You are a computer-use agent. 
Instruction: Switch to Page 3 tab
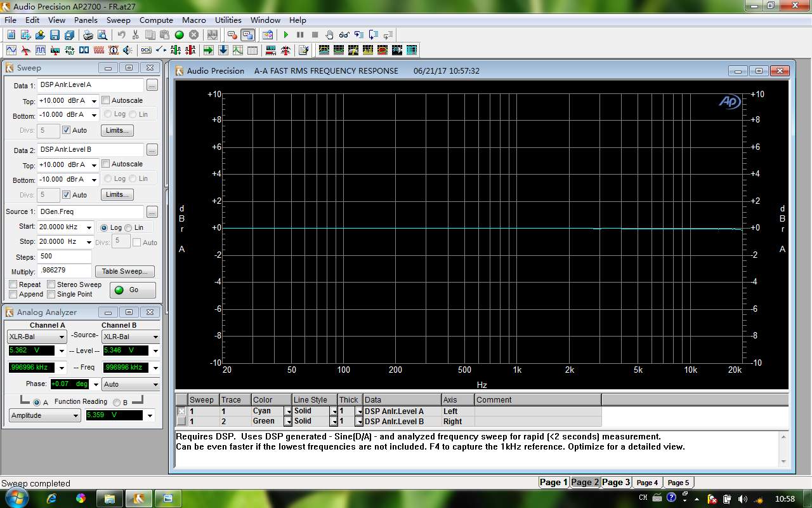(x=616, y=483)
